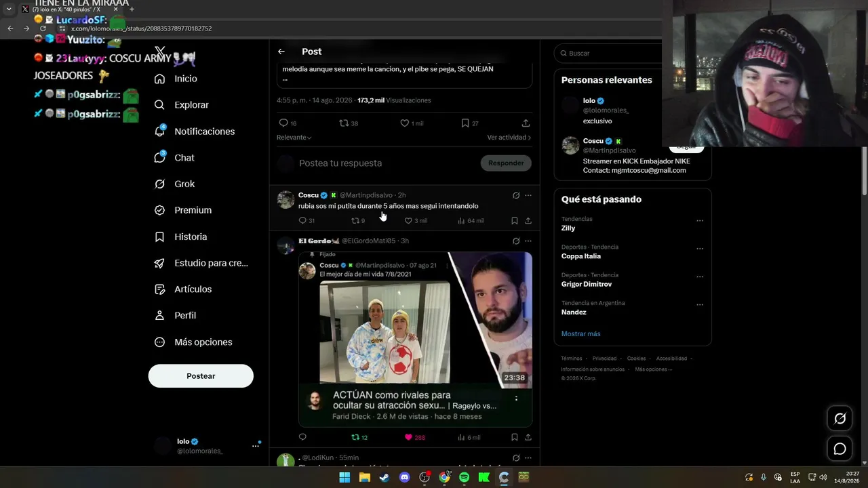The image size is (868, 488).
Task: Open the more menu on El Gordo's reply
Action: click(x=528, y=241)
